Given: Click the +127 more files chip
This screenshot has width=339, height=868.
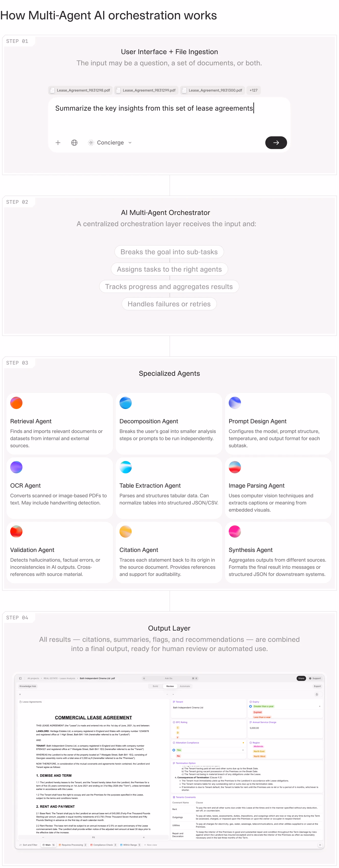Looking at the screenshot, I should (253, 90).
